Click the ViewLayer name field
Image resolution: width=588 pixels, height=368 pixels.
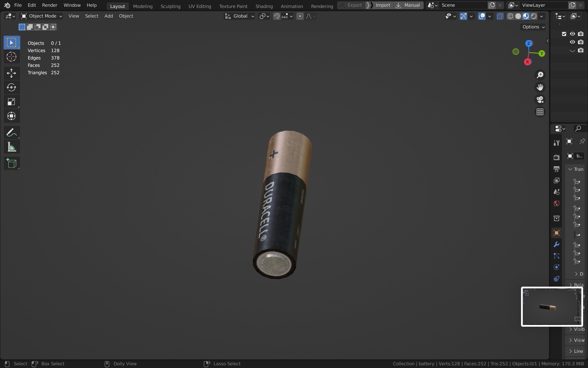click(x=544, y=5)
